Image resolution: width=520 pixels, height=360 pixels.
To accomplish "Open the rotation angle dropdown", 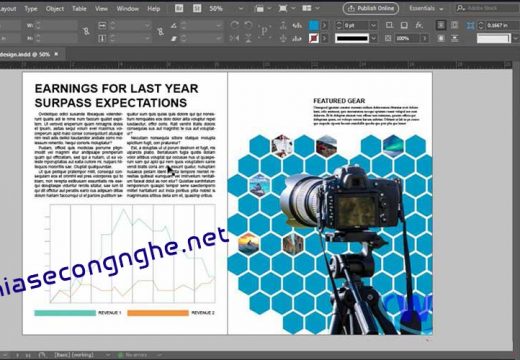I will [218, 26].
